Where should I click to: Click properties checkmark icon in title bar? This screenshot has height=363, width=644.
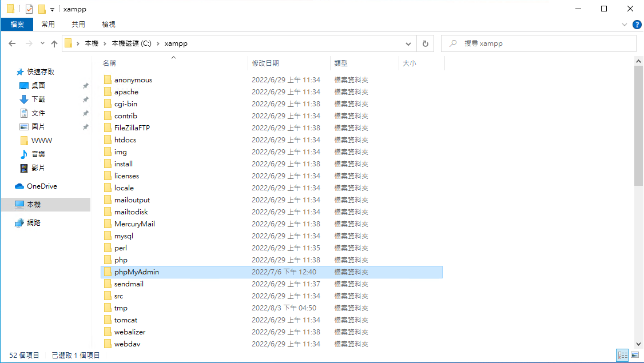pyautogui.click(x=29, y=9)
